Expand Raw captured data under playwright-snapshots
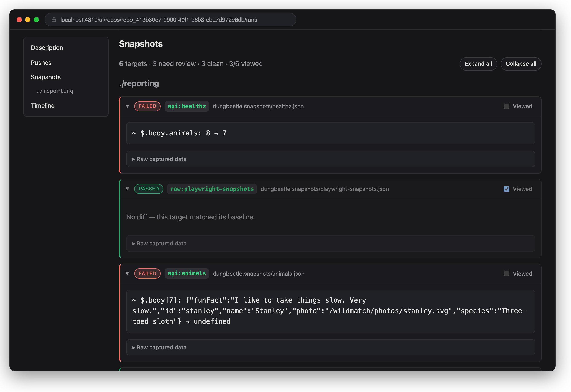571x392 pixels. [x=330, y=244]
